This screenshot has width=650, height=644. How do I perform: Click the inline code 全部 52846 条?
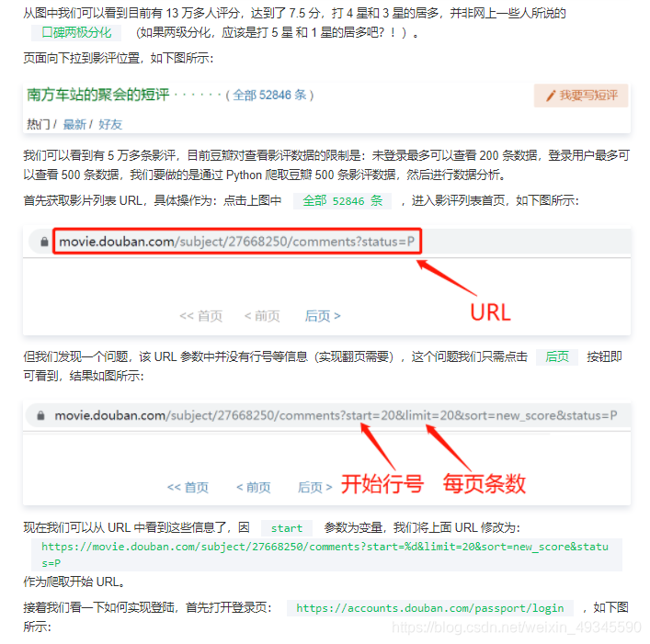(342, 201)
